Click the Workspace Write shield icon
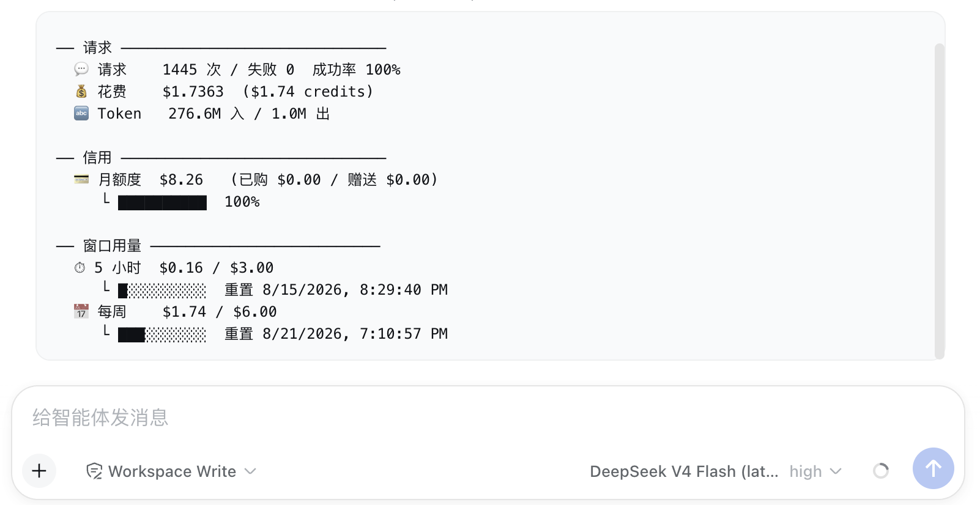The height and width of the screenshot is (505, 980). [x=94, y=471]
